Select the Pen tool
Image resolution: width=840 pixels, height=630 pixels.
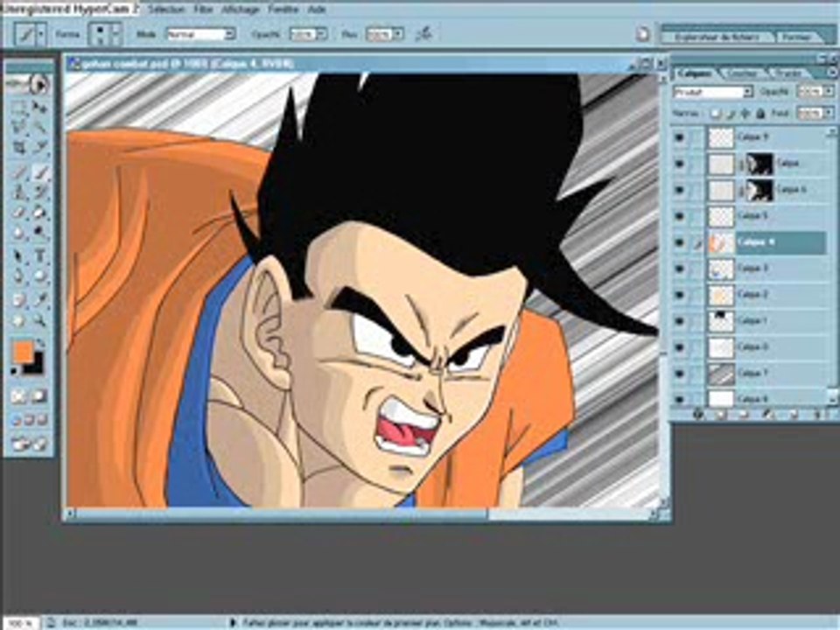(x=18, y=276)
